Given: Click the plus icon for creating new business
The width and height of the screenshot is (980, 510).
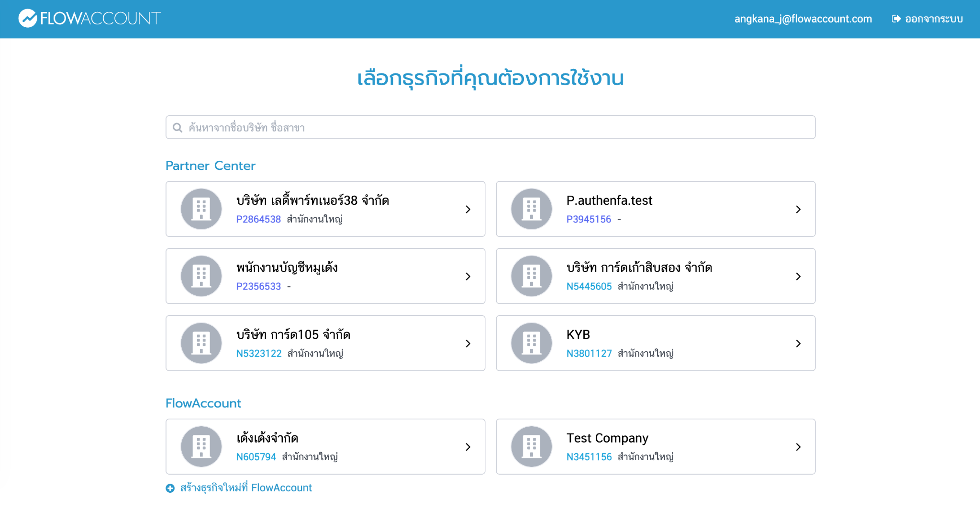Looking at the screenshot, I should 170,488.
